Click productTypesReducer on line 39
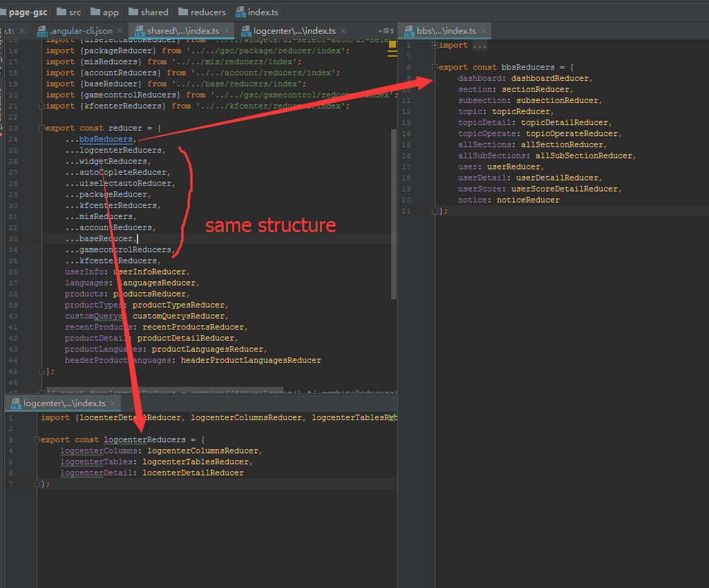 (178, 305)
